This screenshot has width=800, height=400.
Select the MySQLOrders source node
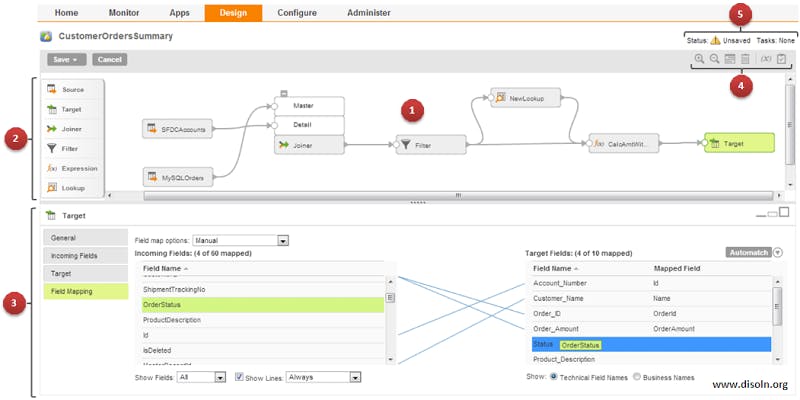point(177,178)
